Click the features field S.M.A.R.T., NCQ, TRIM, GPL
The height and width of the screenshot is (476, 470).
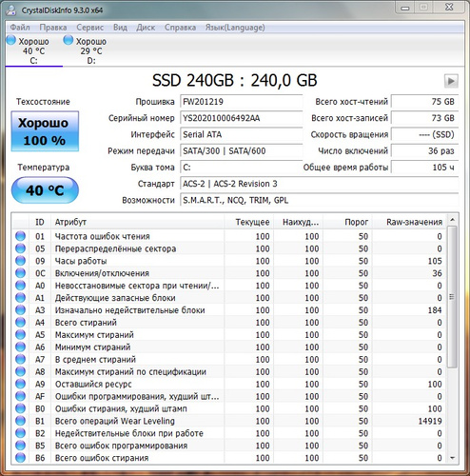pos(320,200)
